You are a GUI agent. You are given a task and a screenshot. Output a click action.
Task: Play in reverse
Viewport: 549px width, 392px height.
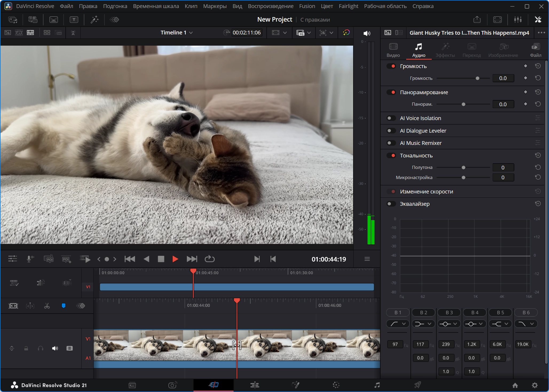tap(146, 259)
